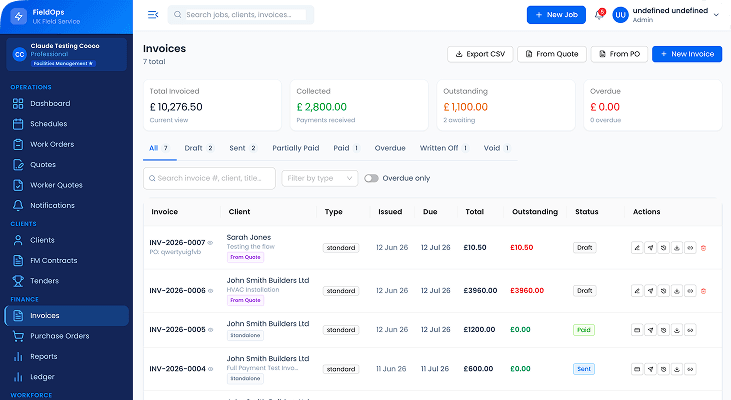Focus the Search invoice # field
The image size is (731, 400).
[x=209, y=179]
